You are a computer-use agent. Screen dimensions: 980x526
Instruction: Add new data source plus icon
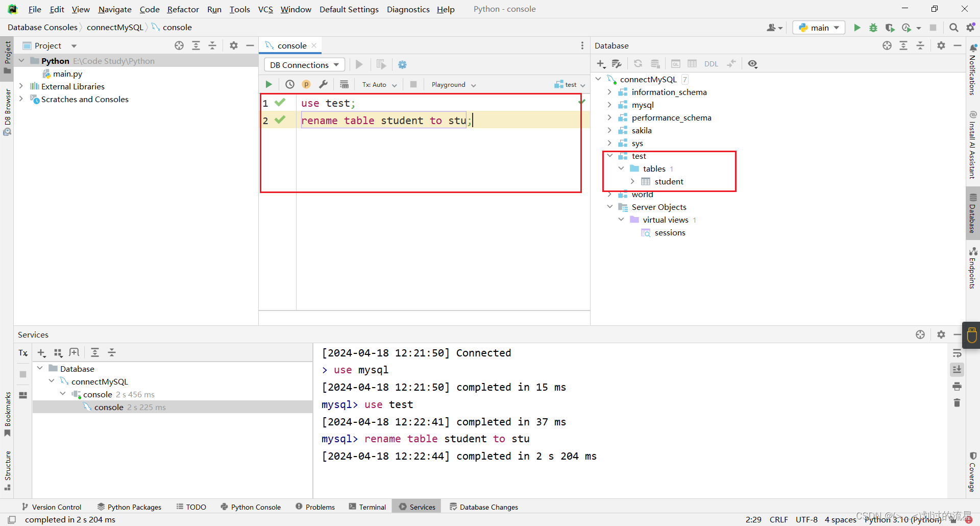[x=601, y=64]
